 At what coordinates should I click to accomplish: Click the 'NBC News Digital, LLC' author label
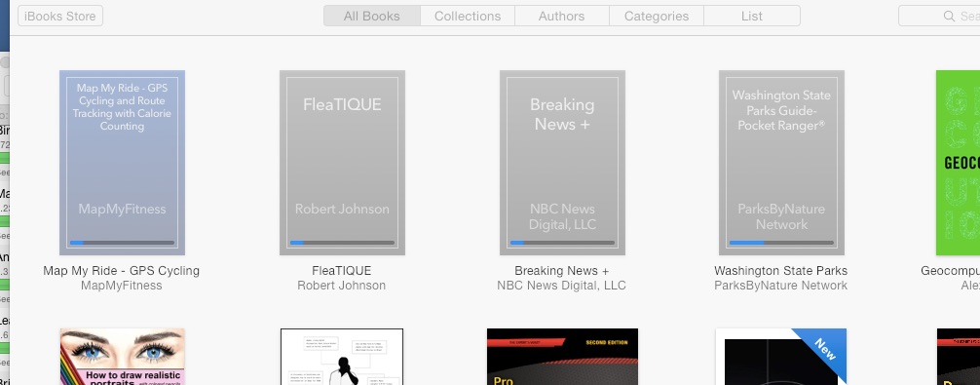[561, 286]
